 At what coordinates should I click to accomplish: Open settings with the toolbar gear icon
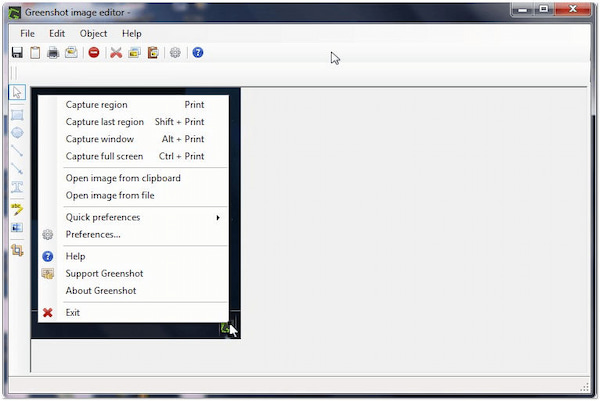(x=175, y=52)
